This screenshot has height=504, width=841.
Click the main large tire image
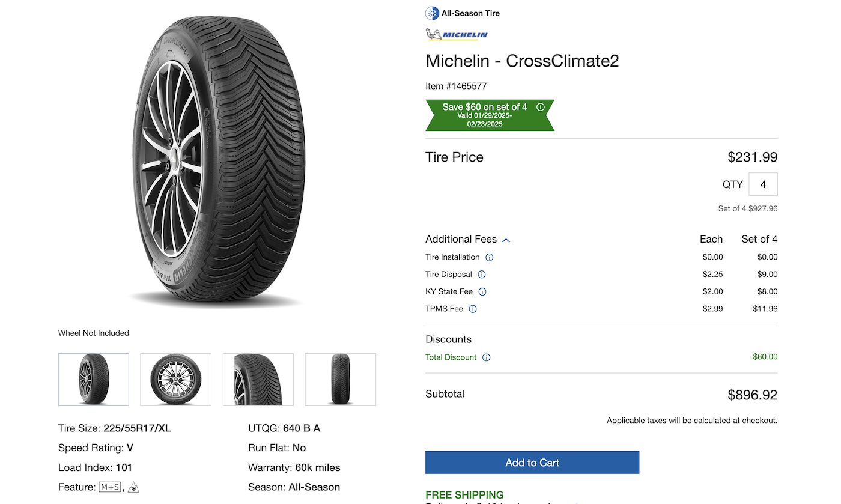pyautogui.click(x=216, y=162)
